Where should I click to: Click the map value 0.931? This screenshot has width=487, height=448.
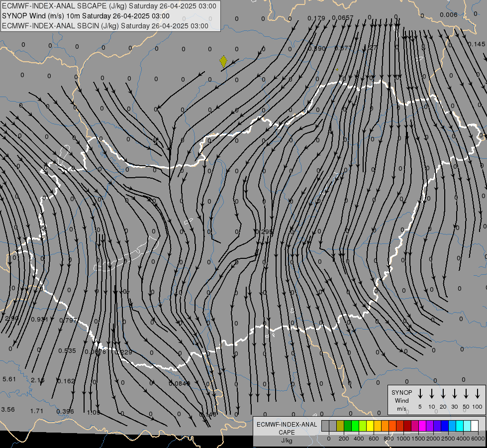[39, 319]
